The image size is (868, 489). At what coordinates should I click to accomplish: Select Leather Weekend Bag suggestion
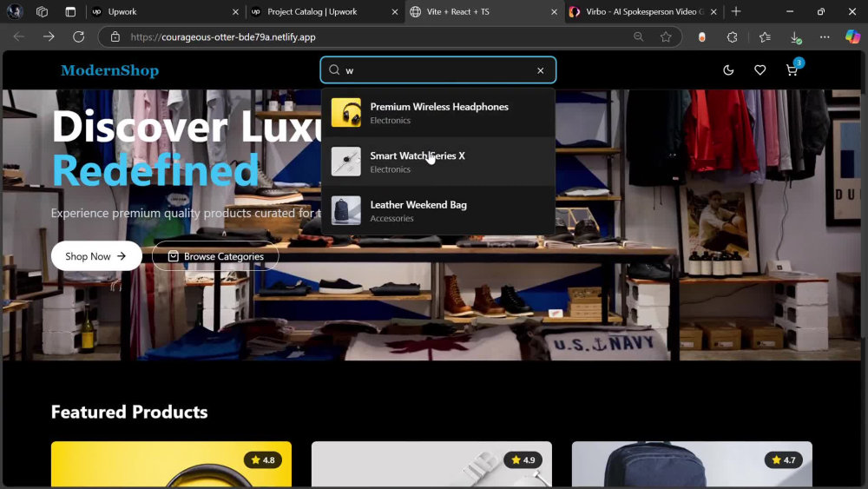click(437, 210)
